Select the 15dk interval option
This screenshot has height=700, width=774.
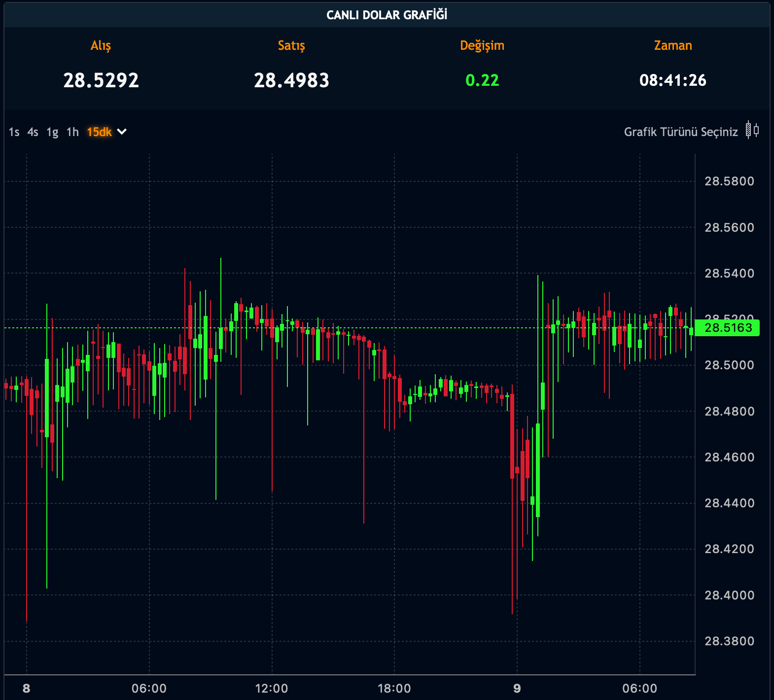click(99, 132)
